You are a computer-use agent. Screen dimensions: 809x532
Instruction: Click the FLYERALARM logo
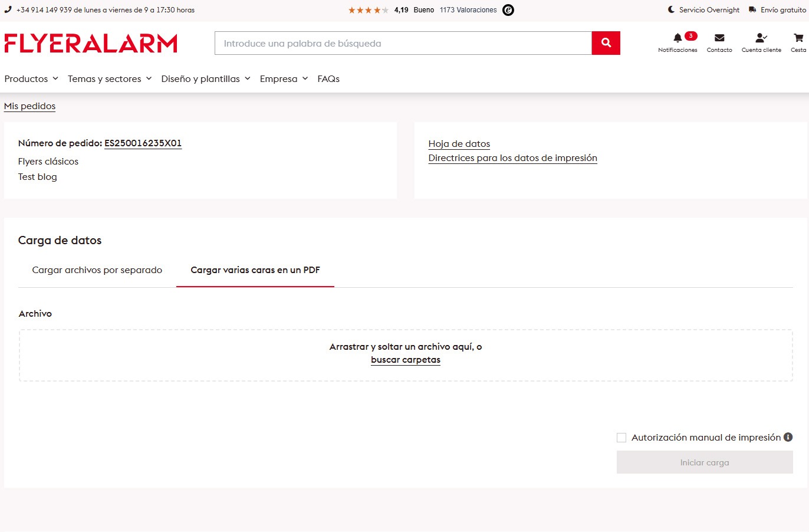(x=91, y=44)
